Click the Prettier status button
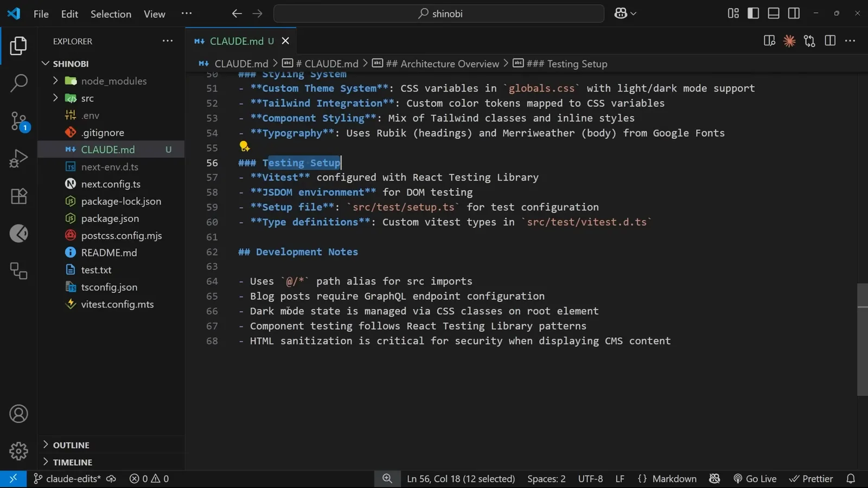Image resolution: width=868 pixels, height=488 pixels. (811, 479)
